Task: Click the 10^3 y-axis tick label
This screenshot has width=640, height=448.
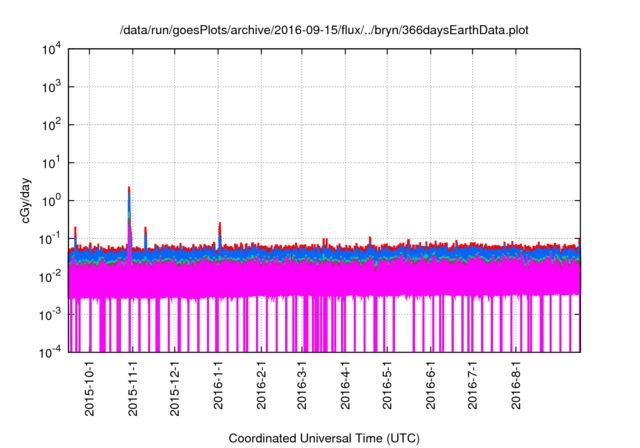Action: coord(52,87)
